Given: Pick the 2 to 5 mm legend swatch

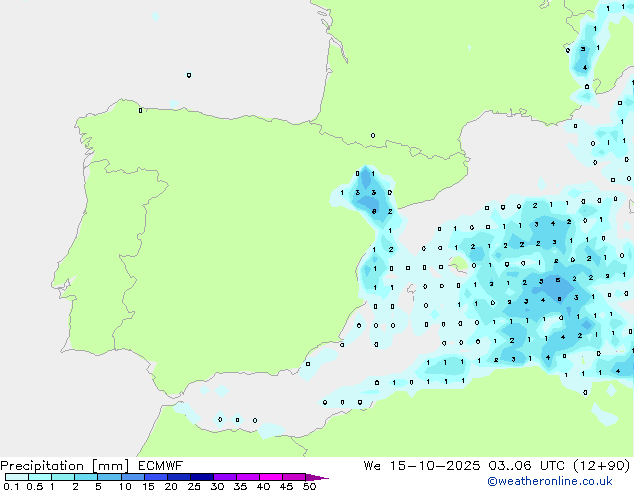Looking at the screenshot, I should pyautogui.click(x=86, y=477).
